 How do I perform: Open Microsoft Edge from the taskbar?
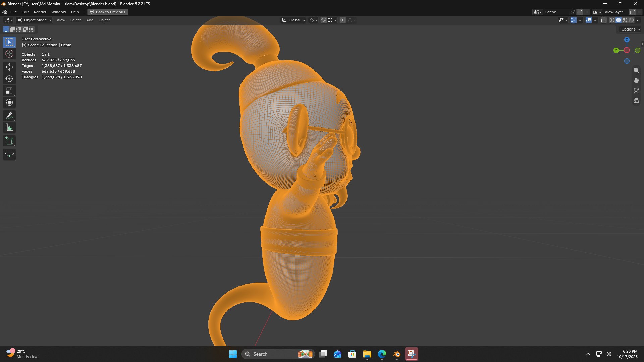(382, 354)
